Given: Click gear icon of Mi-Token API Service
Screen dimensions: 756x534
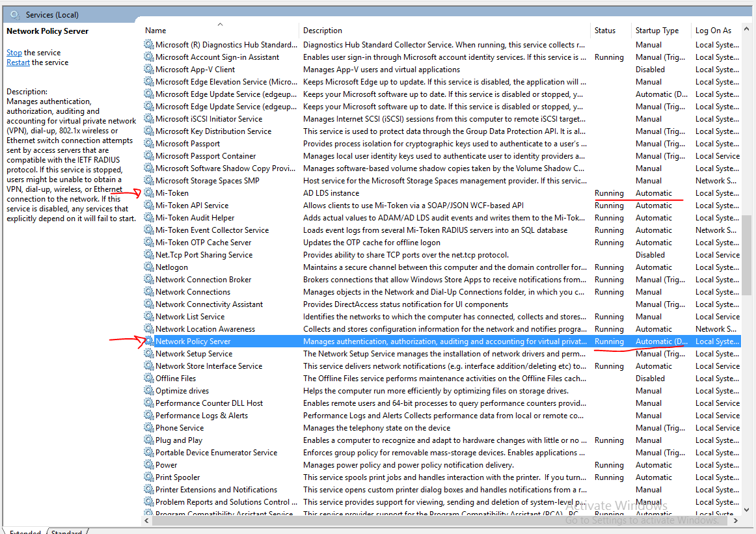Looking at the screenshot, I should pyautogui.click(x=148, y=206).
